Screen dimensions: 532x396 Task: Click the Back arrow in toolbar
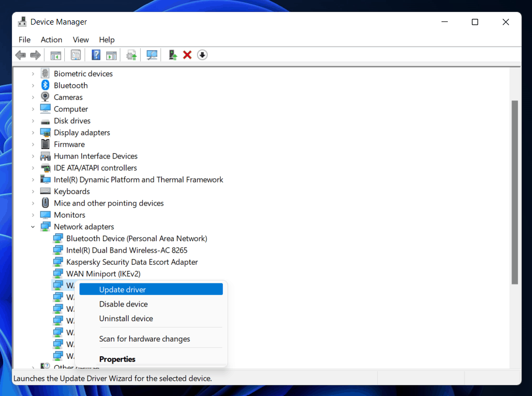pos(20,55)
